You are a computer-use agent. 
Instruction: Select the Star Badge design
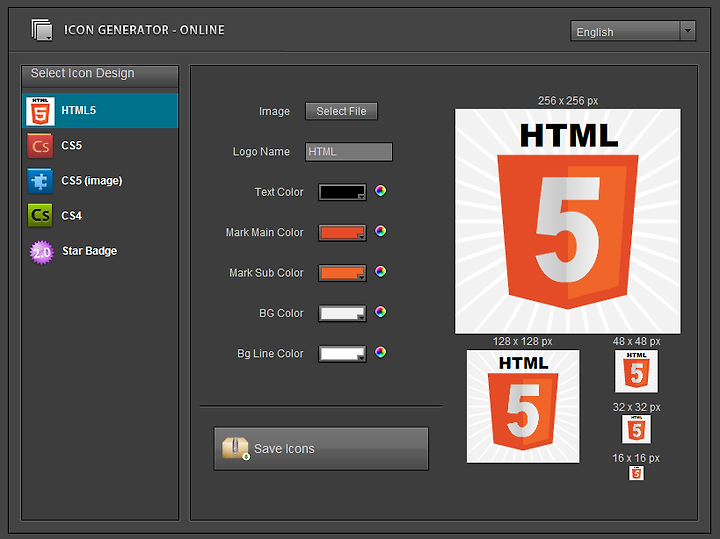(x=100, y=251)
